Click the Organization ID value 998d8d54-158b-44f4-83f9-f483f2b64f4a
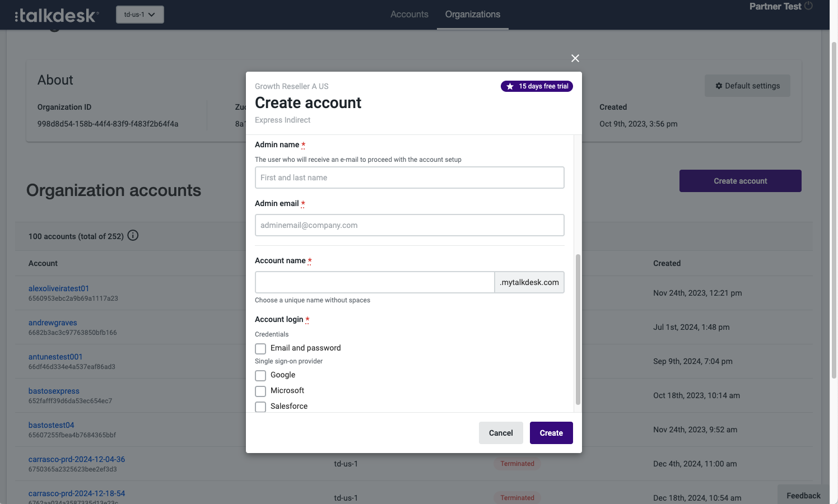Image resolution: width=838 pixels, height=504 pixels. [x=108, y=124]
